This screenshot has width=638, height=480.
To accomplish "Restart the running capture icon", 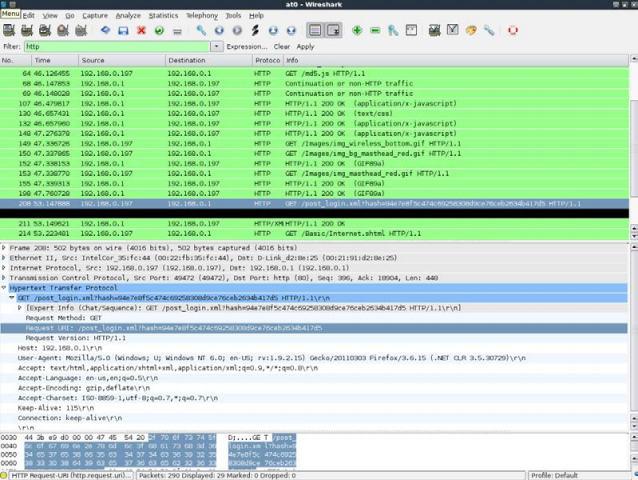I will click(81, 30).
